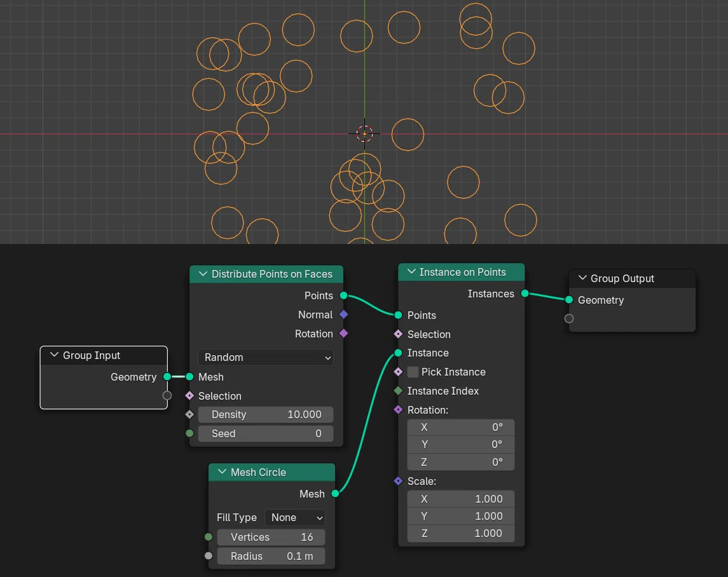The image size is (728, 577).
Task: Click the Scale X 1.000 field
Action: point(460,499)
